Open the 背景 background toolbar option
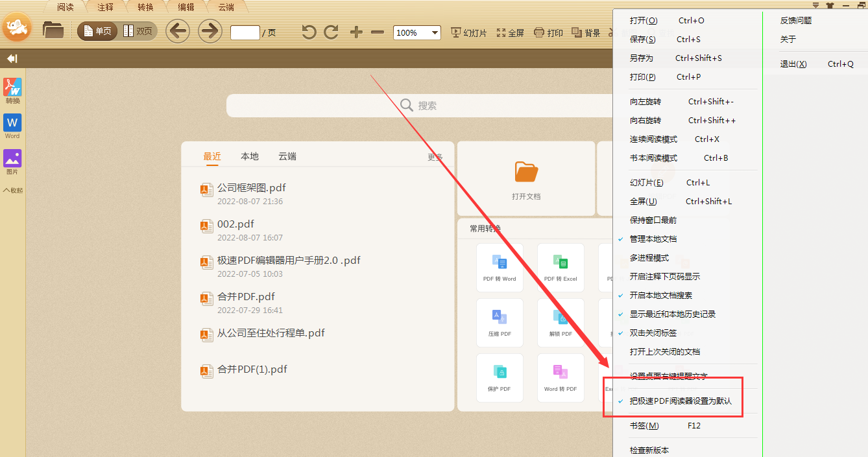Viewport: 868px width, 457px height. click(586, 32)
